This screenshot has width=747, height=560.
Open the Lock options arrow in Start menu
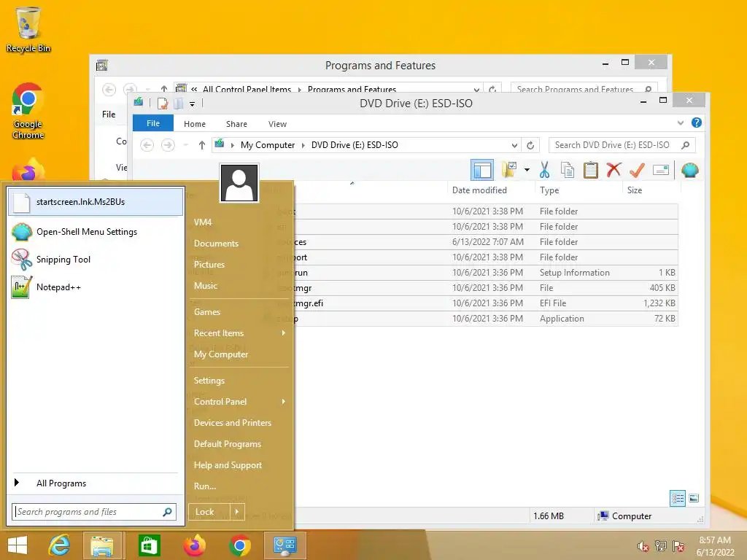point(237,512)
